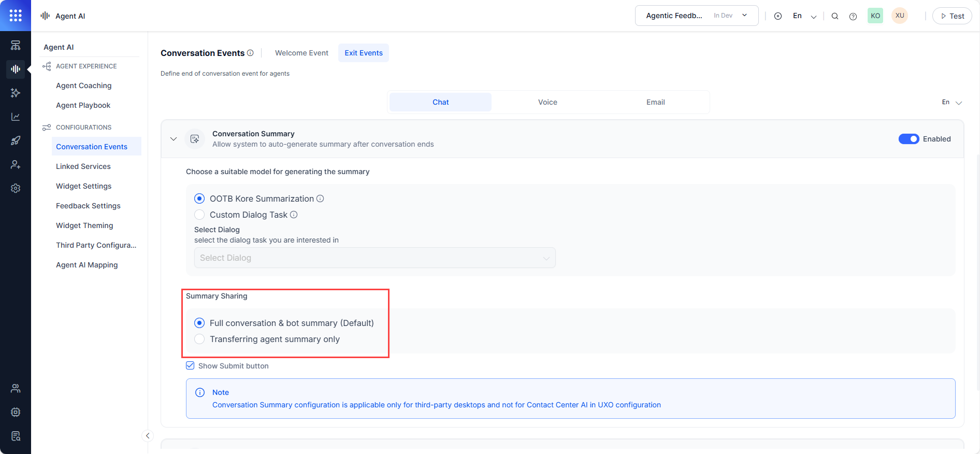The height and width of the screenshot is (454, 980).
Task: Open Agent Playbook in the sidebar
Action: [x=83, y=105]
